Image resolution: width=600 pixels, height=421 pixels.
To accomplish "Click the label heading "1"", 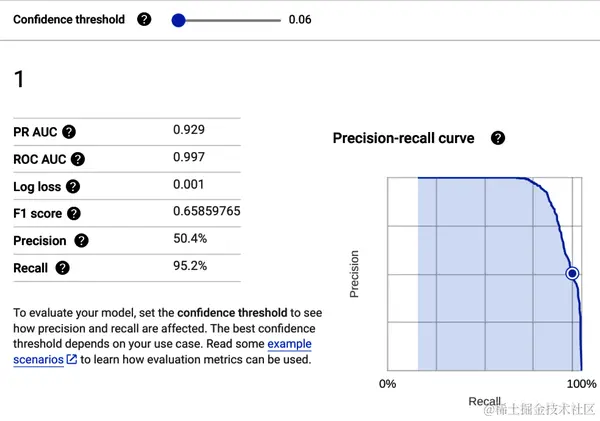I will coord(19,79).
